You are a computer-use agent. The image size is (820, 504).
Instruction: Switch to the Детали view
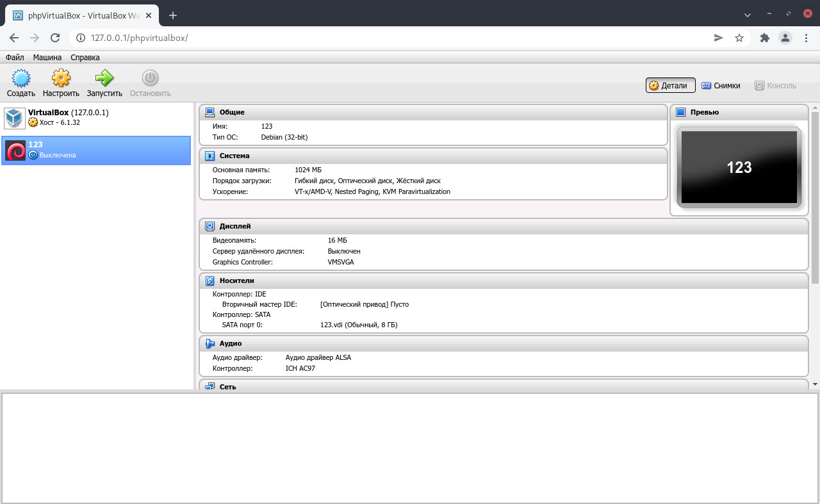[x=670, y=85]
